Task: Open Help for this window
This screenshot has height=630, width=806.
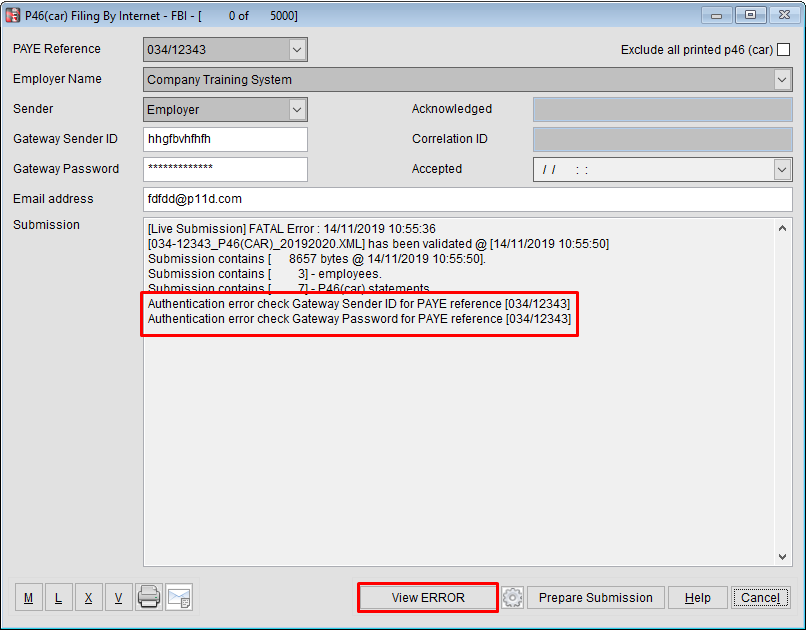Action: 697,597
